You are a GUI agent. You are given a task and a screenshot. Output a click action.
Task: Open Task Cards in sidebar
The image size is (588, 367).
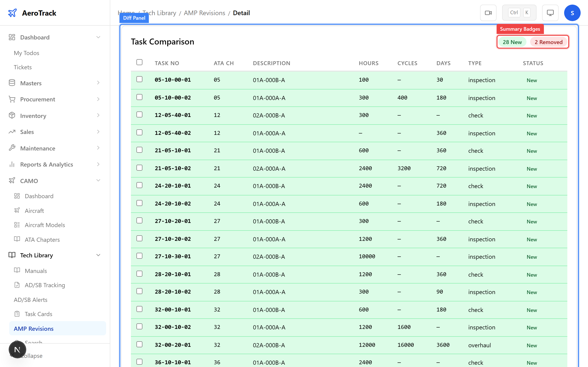tap(38, 314)
